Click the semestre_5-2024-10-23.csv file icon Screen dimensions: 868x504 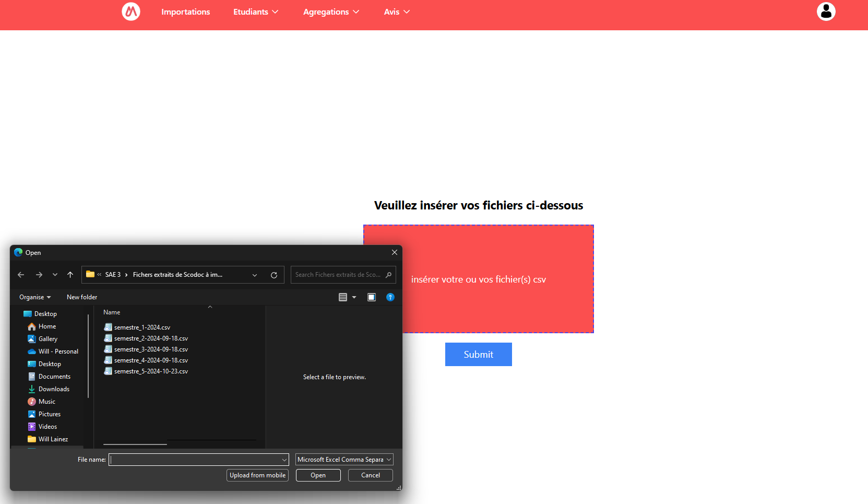pos(108,371)
